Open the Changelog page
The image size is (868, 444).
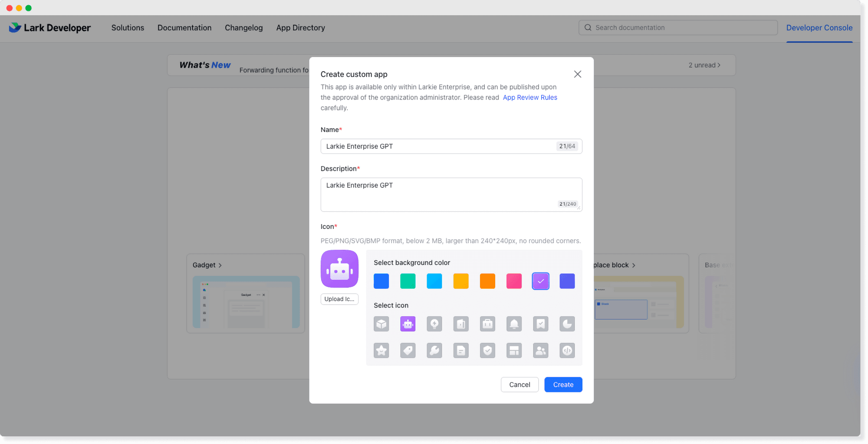point(243,28)
